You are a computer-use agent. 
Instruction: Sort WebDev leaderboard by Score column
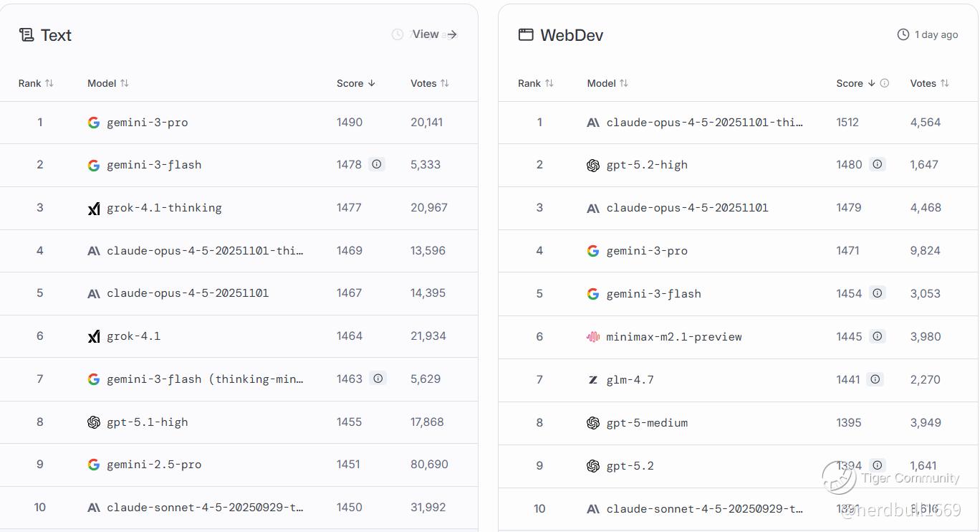pos(856,83)
